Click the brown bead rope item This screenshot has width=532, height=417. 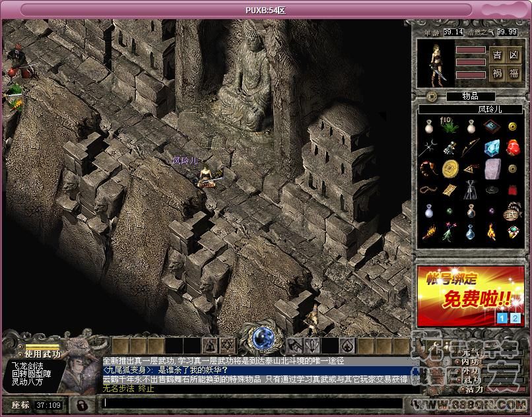tap(428, 189)
